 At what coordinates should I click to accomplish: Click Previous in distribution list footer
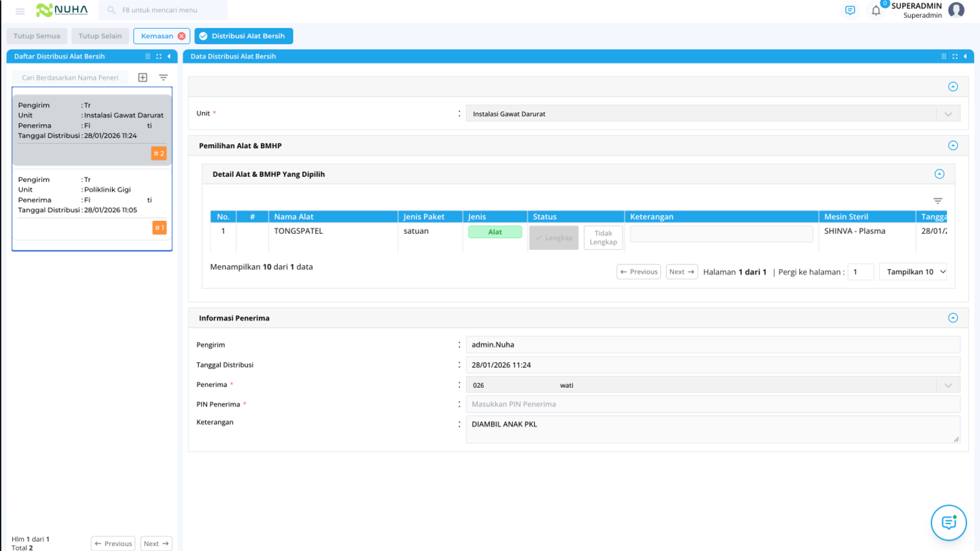[x=113, y=544]
